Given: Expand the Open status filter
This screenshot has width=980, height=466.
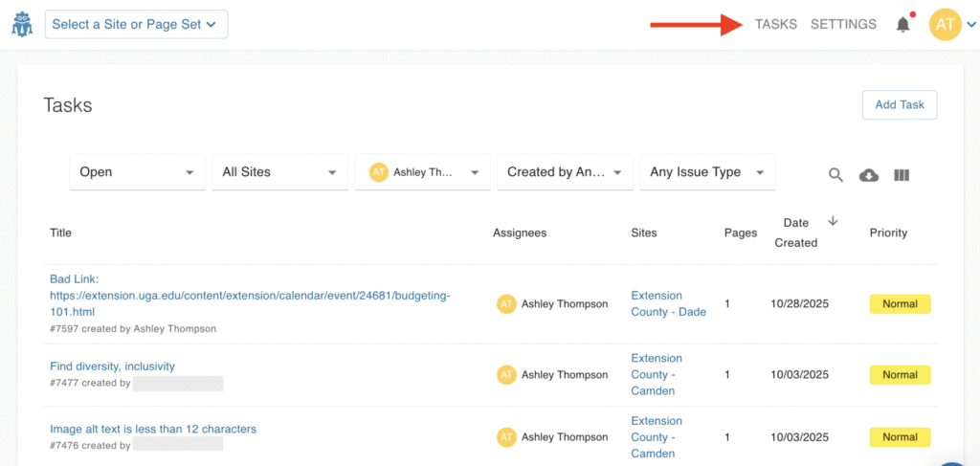Looking at the screenshot, I should tap(137, 172).
